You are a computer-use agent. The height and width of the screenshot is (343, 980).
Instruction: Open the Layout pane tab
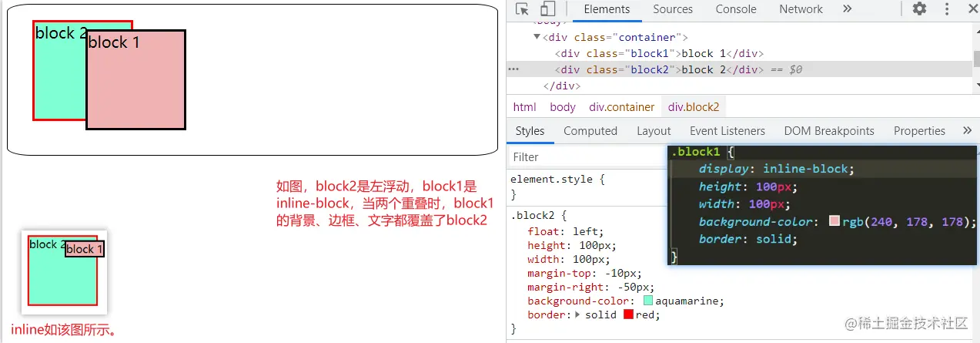[654, 131]
